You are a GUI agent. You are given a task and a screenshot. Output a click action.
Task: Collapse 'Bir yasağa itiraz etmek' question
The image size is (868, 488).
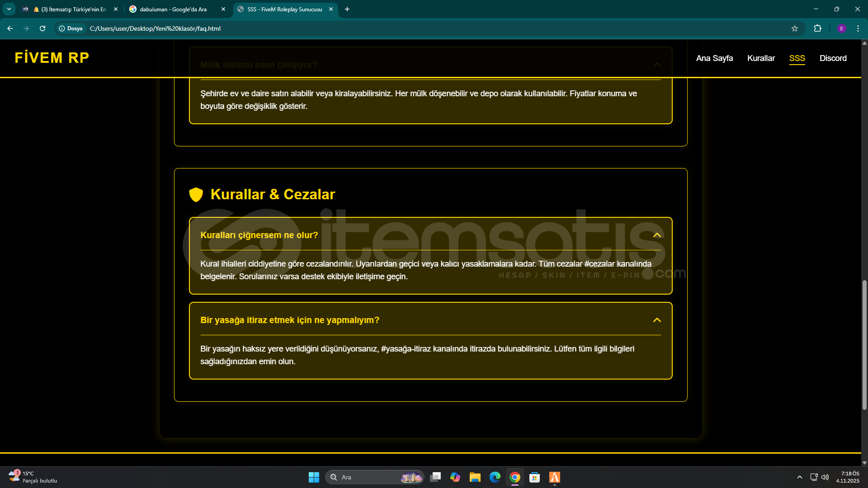[x=656, y=320]
